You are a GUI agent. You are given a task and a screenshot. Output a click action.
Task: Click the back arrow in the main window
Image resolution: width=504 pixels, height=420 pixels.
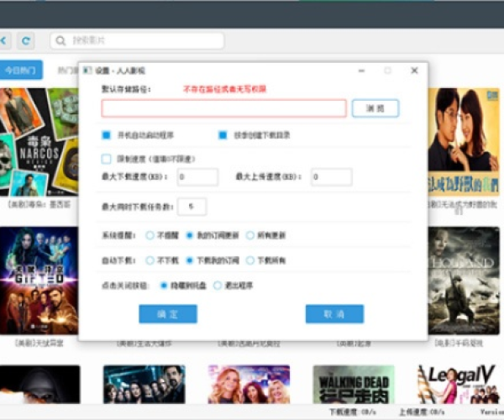(x=4, y=40)
